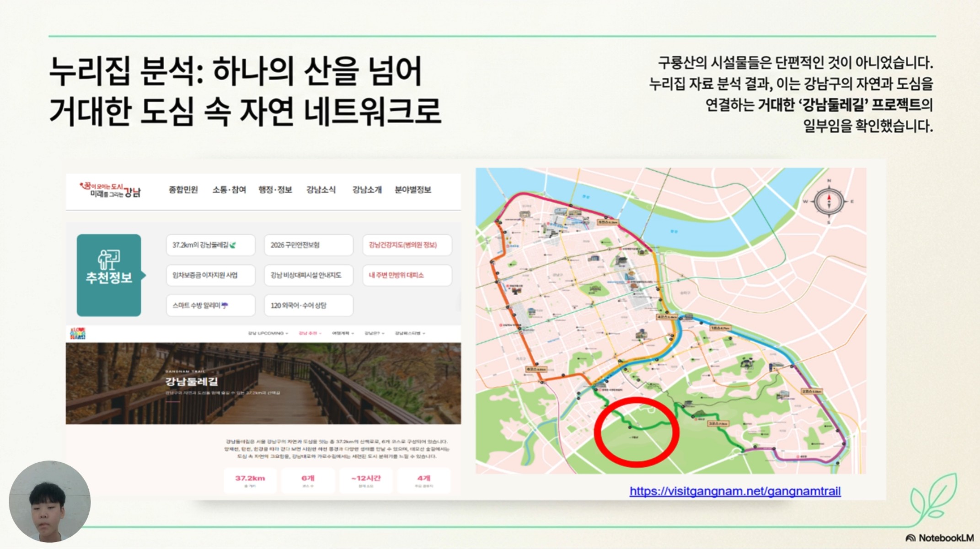Image resolution: width=980 pixels, height=551 pixels.
Task: Click the NotebookLM logo
Action: click(940, 538)
